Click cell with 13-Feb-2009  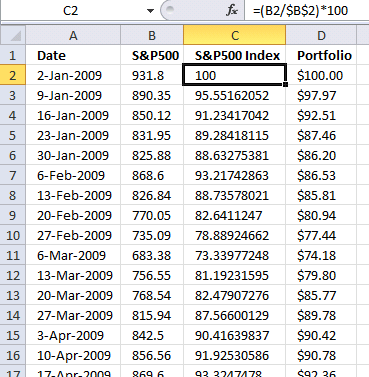73,195
